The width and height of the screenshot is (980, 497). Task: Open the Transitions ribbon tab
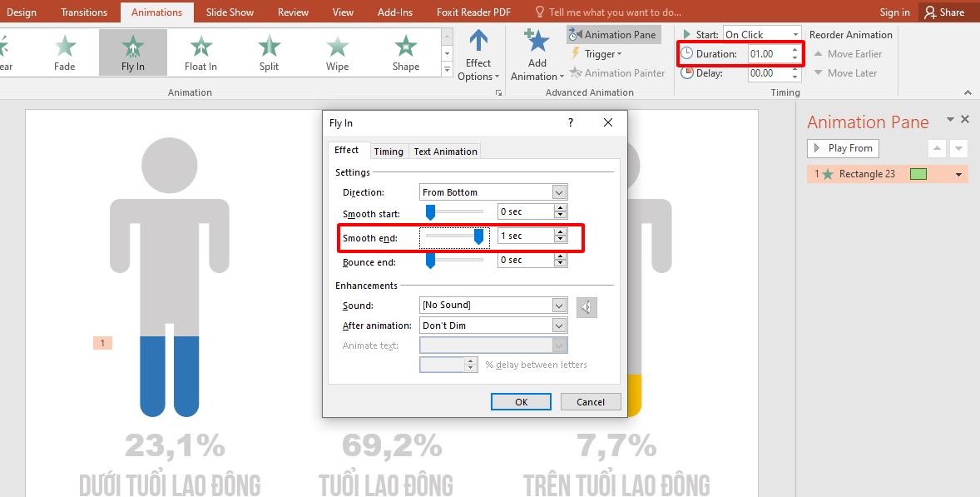click(83, 12)
